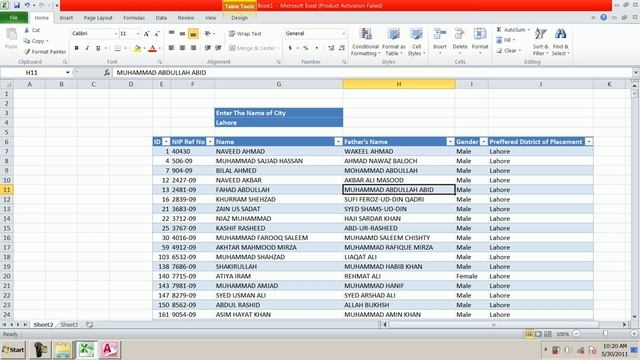Open Excel Help question mark
Screen dimensions: 640x360
[604, 17]
